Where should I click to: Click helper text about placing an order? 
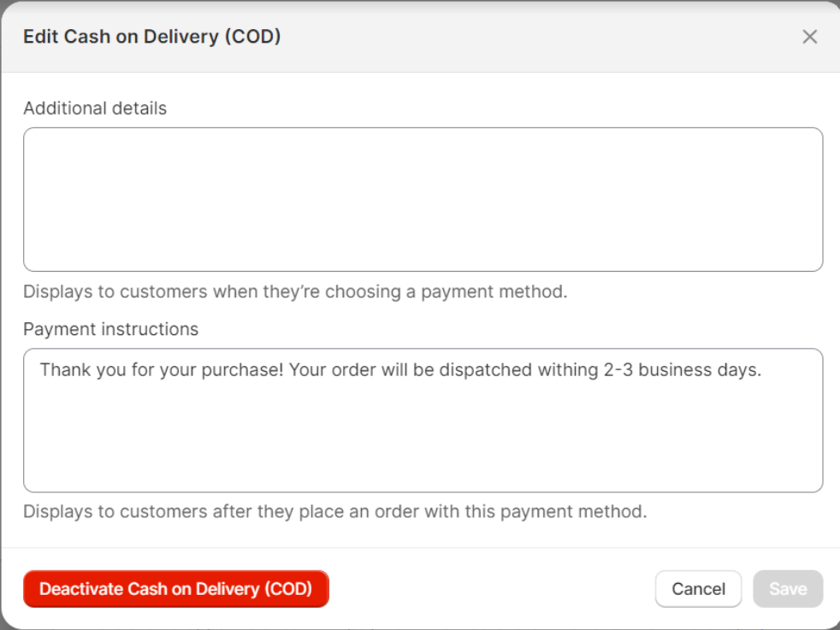point(334,512)
